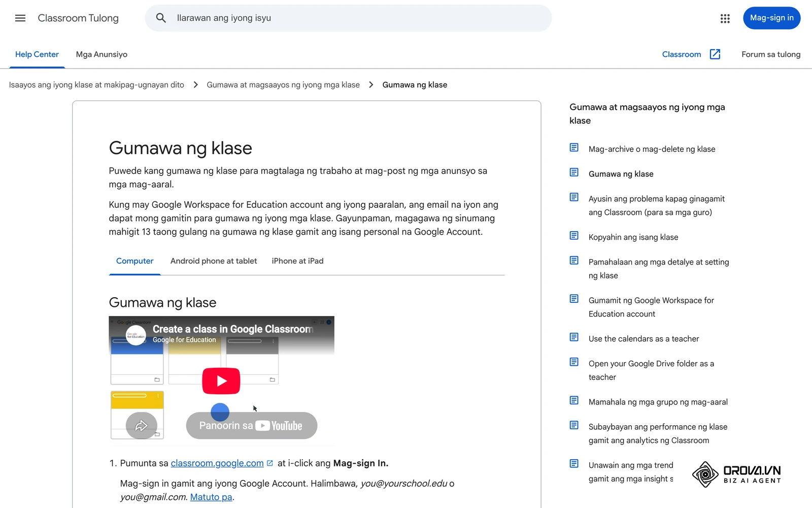Click the article icon beside Kopyahin ang isang klase
Screen dimensions: 812x508
point(574,236)
